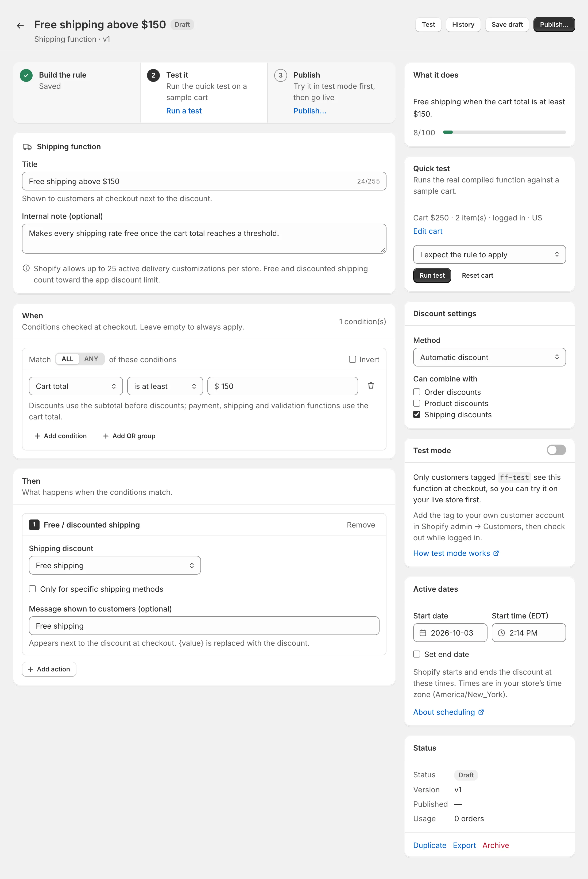Click the 8/100 complexity progress bar
The height and width of the screenshot is (879, 588).
[504, 132]
